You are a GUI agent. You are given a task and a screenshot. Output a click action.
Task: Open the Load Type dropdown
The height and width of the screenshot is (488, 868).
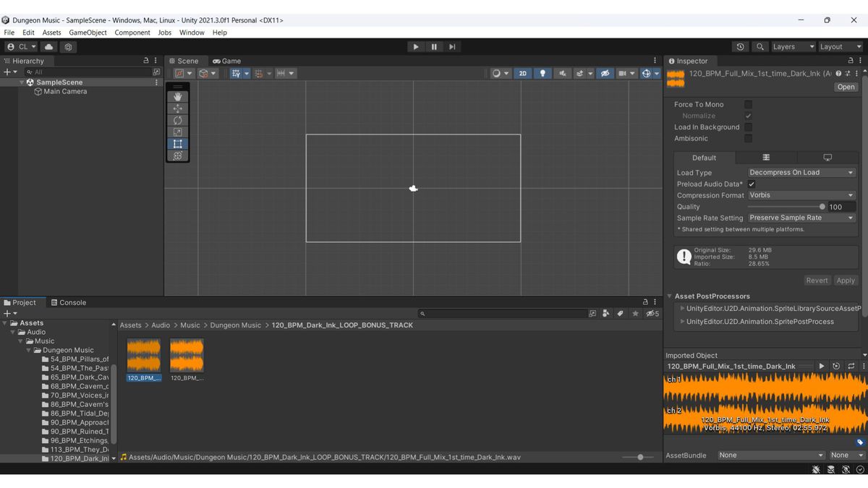click(801, 173)
